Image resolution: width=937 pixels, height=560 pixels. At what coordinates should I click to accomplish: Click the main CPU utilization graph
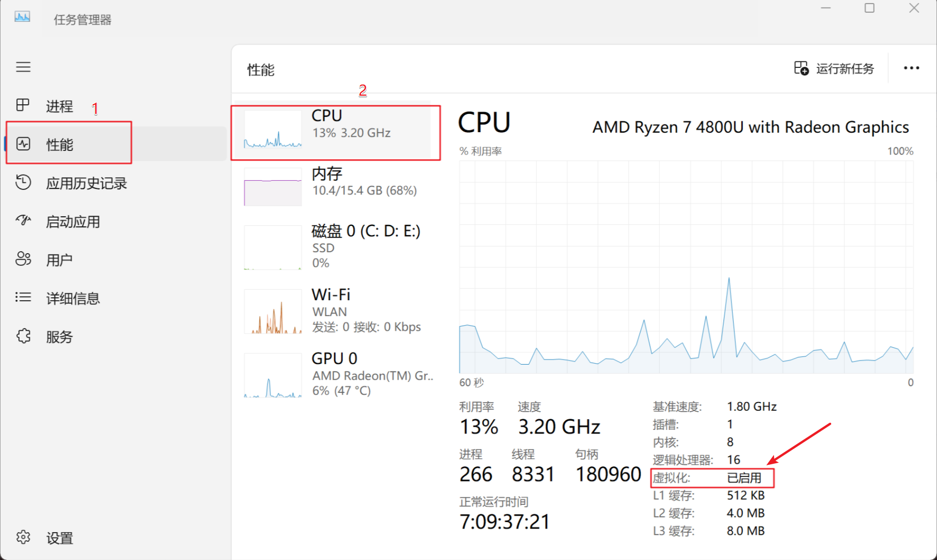pyautogui.click(x=686, y=267)
